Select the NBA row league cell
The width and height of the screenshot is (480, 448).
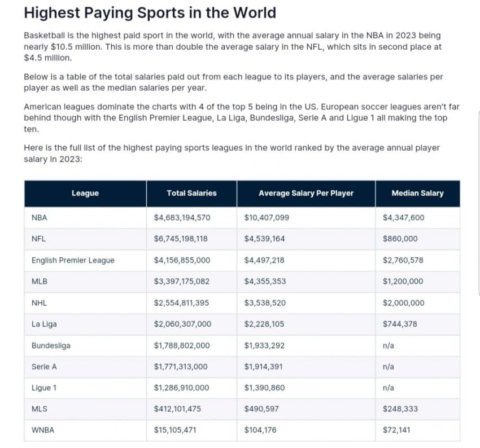point(85,218)
